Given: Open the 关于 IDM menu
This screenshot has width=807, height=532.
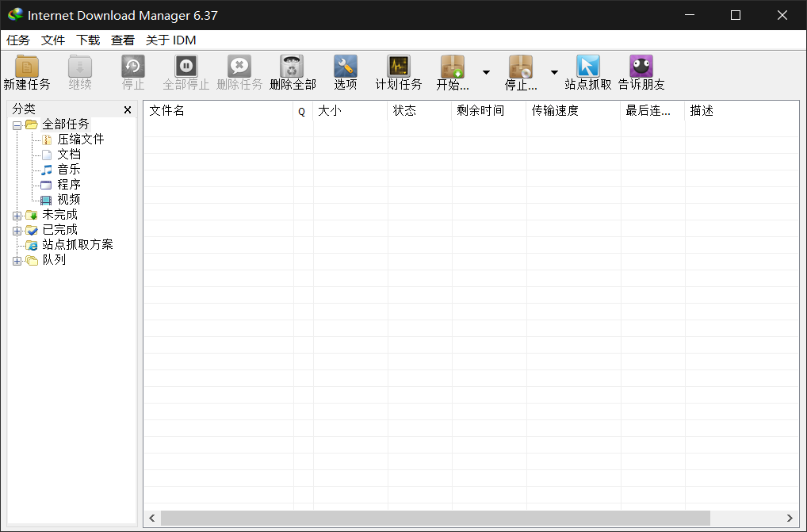Looking at the screenshot, I should [171, 40].
